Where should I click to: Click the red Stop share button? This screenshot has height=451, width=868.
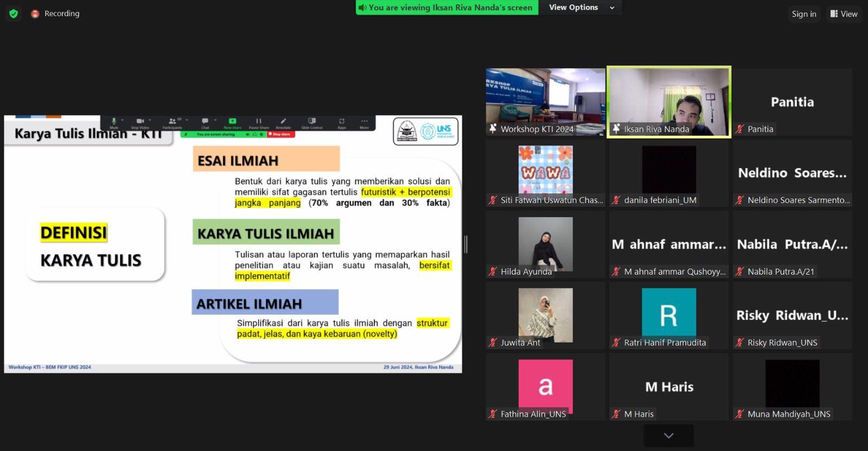pos(281,134)
